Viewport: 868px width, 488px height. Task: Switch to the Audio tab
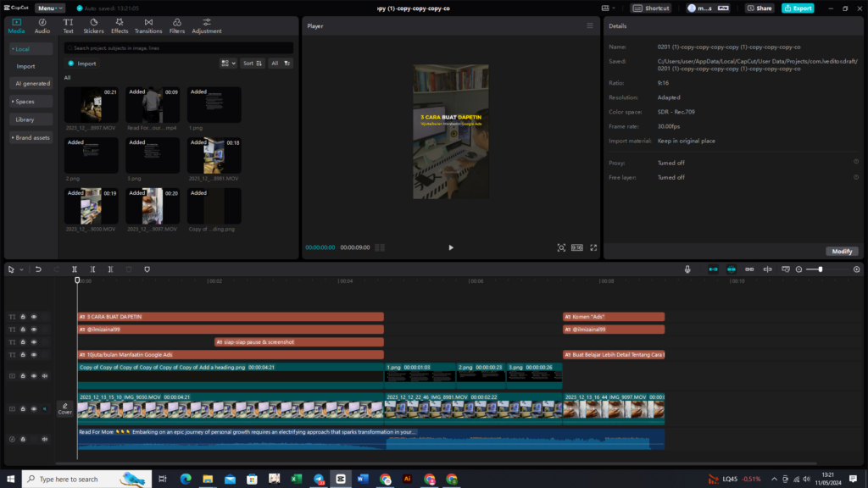[42, 25]
